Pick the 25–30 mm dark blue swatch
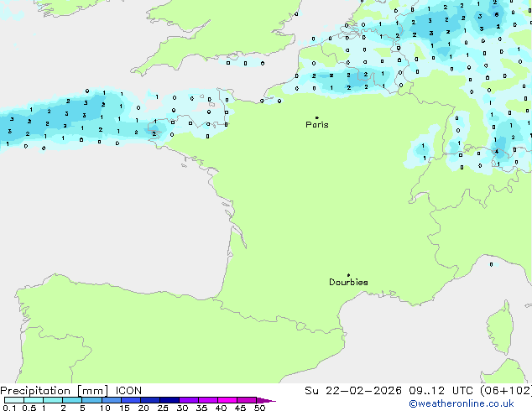 [x=170, y=400]
